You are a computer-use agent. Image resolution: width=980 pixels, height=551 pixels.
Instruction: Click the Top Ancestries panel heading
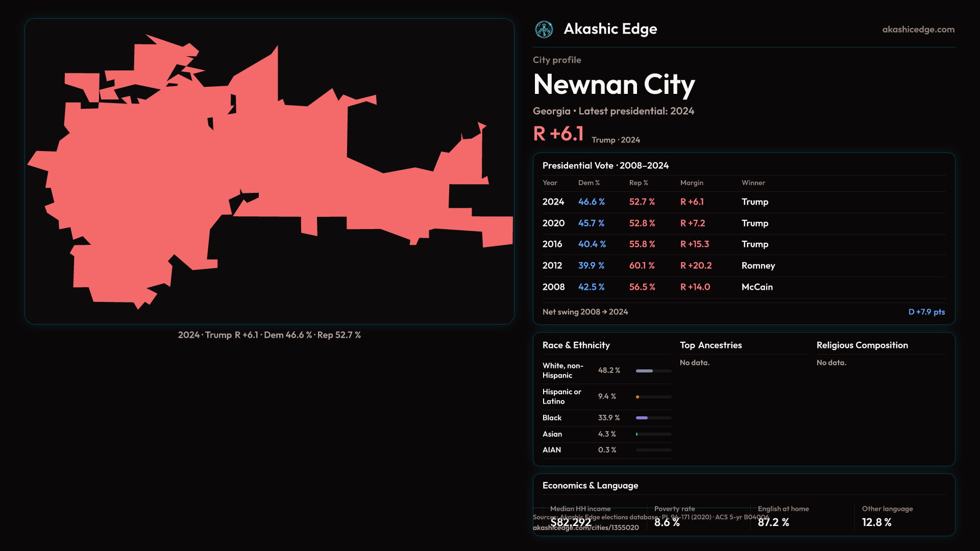tap(710, 345)
